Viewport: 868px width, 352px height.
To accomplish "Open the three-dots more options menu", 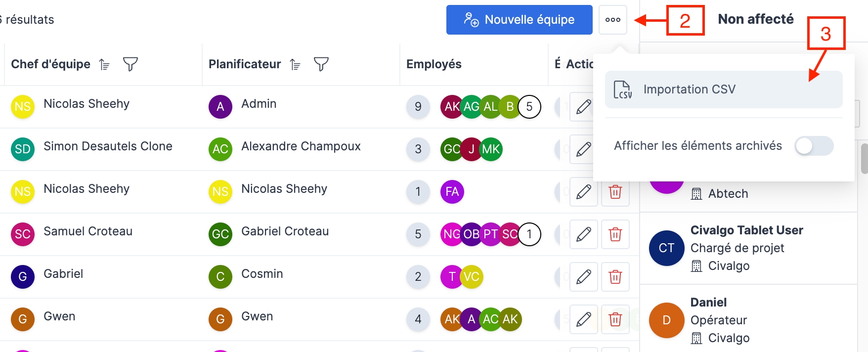I will point(612,20).
